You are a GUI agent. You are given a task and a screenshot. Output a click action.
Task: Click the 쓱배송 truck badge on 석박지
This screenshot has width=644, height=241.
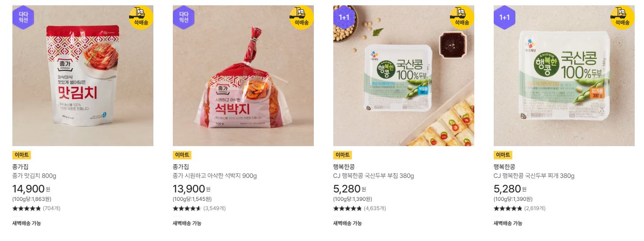302,17
